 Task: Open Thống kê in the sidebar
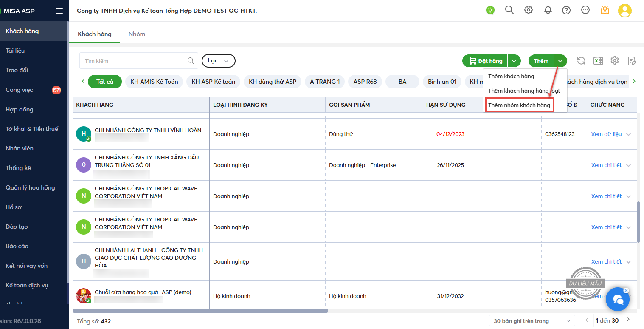34,168
